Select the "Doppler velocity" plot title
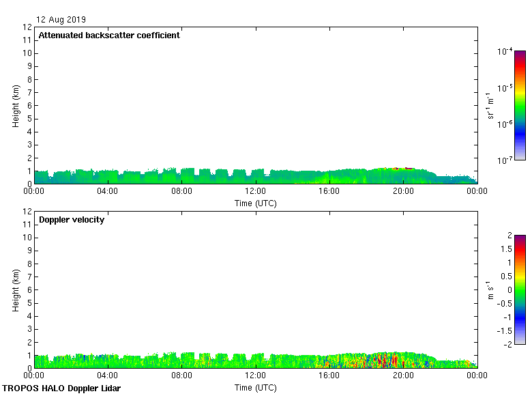The image size is (532, 396). coord(72,220)
